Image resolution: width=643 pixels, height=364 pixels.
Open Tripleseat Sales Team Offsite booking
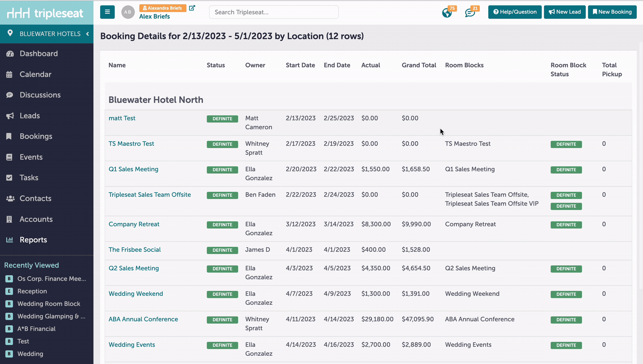150,195
